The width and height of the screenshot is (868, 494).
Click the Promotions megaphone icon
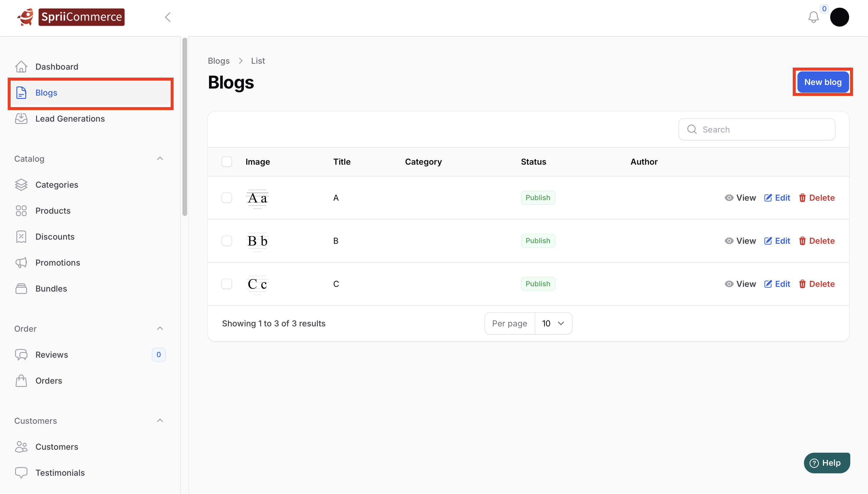point(21,263)
